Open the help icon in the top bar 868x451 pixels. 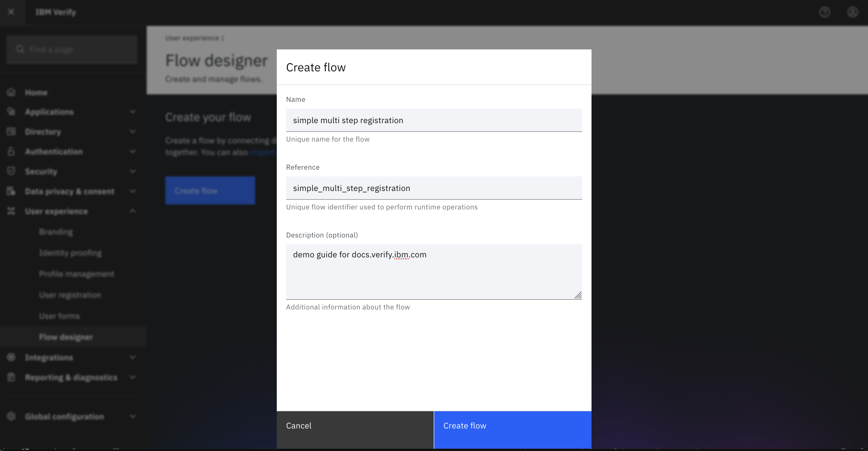click(x=824, y=12)
